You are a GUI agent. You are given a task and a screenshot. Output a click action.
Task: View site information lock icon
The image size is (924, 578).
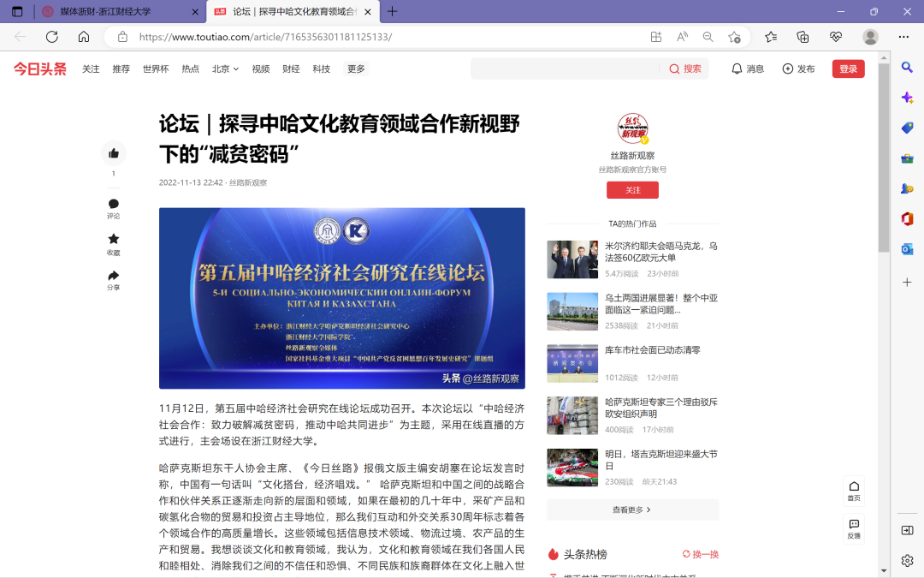(122, 37)
